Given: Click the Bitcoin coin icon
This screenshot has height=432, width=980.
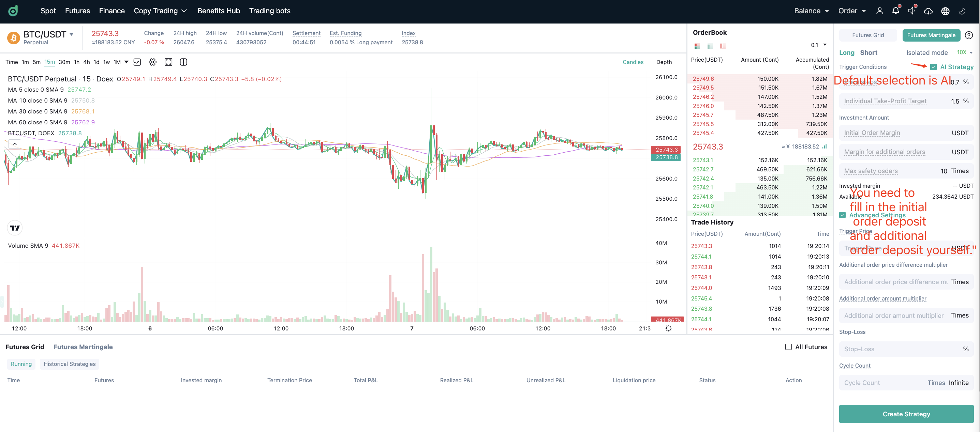Looking at the screenshot, I should pos(14,37).
